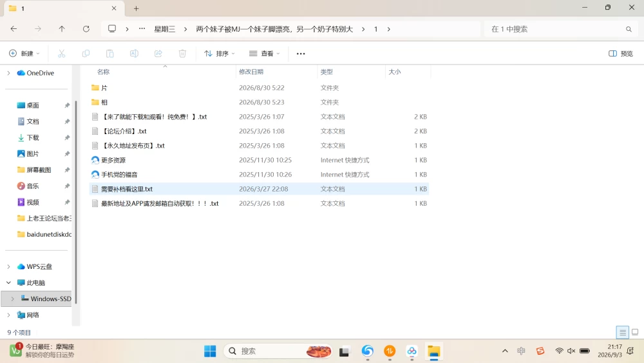
Task: Sort by the 修改日期 column header
Action: pyautogui.click(x=251, y=72)
